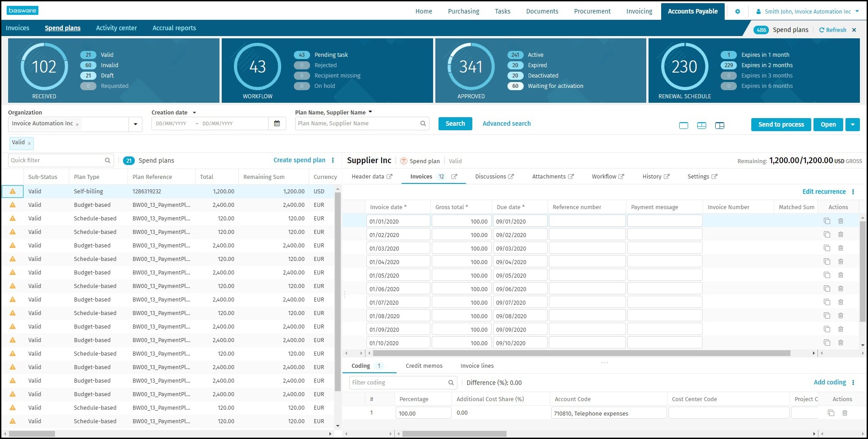Pop out the Attachments tab
Viewport: 868px width, 439px height.
click(x=571, y=177)
